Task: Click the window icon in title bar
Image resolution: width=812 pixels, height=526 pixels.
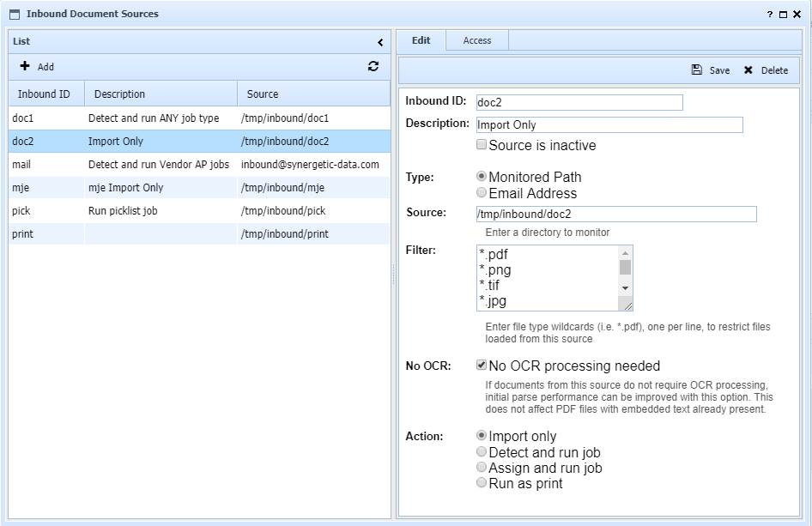Action: pos(15,15)
